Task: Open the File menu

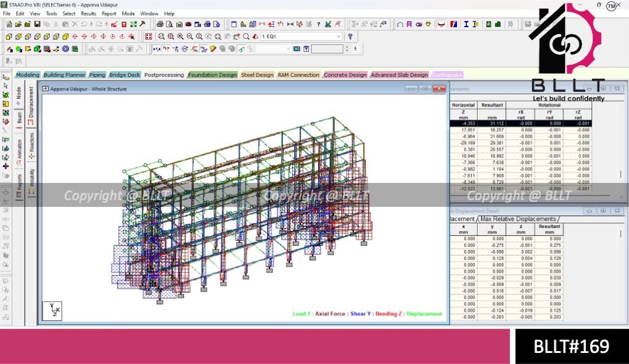Action: [6, 13]
